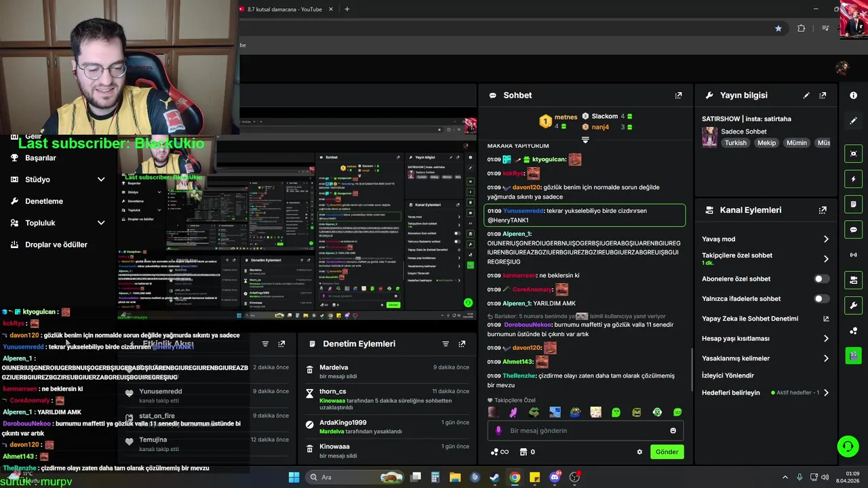Viewport: 868px width, 488px height.
Task: Select the green Pepe frog emote
Action: tap(534, 412)
